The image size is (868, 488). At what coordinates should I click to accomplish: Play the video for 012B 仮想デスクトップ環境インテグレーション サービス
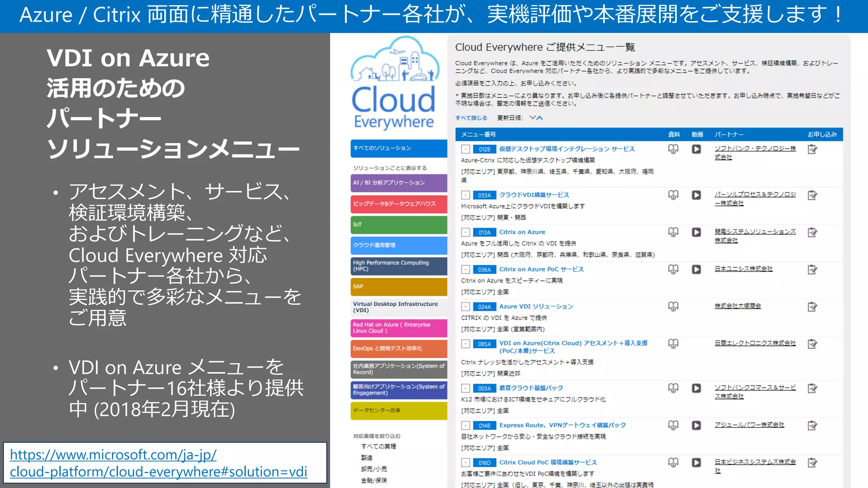tap(696, 149)
